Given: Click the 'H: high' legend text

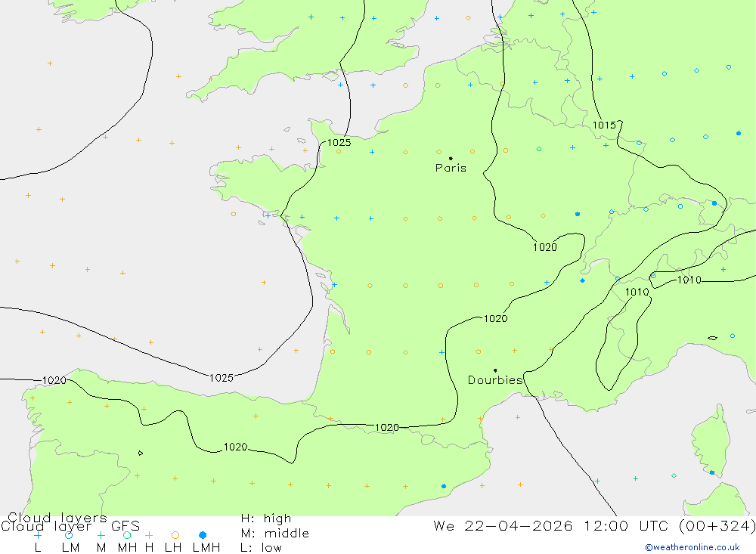Looking at the screenshot, I should point(266,518).
